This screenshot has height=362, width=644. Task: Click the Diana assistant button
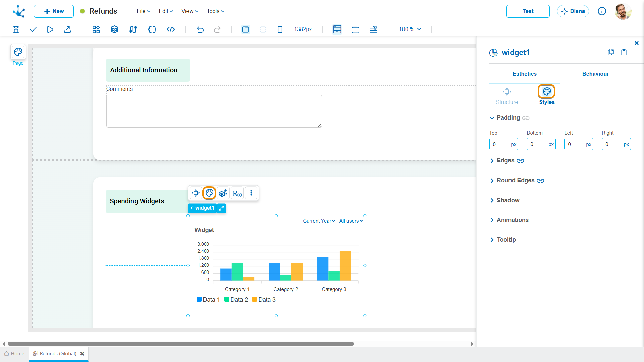click(x=573, y=11)
